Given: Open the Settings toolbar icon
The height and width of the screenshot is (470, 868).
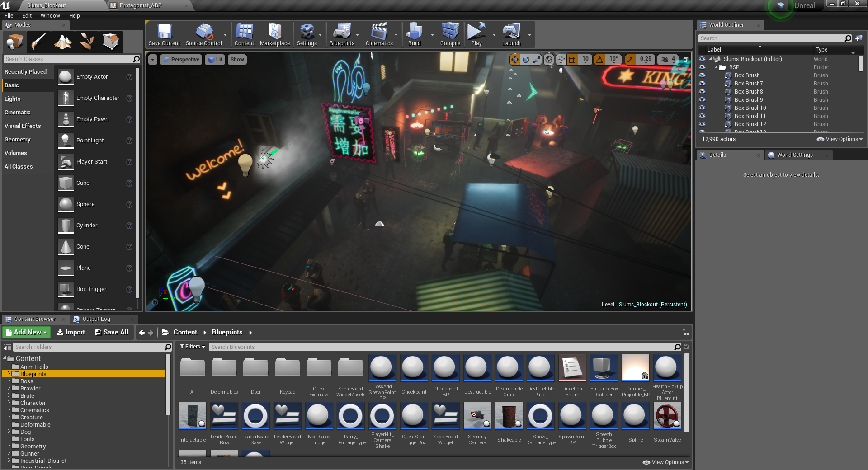Looking at the screenshot, I should [307, 34].
